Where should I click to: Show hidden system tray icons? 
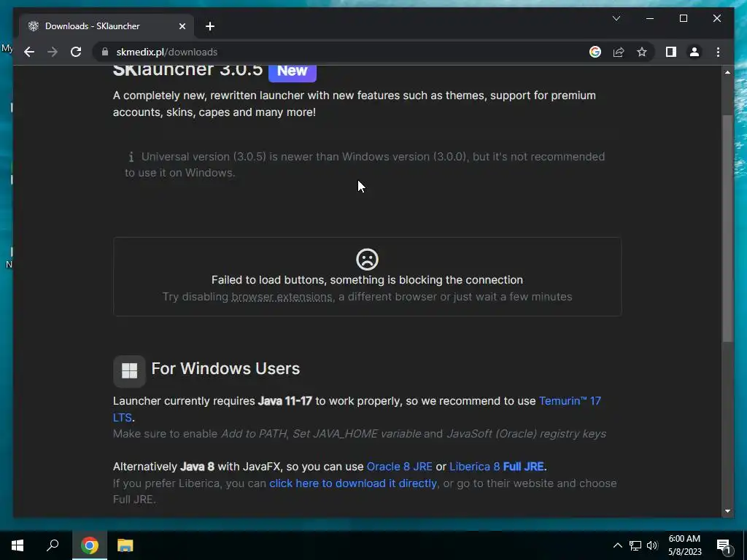[x=617, y=545]
